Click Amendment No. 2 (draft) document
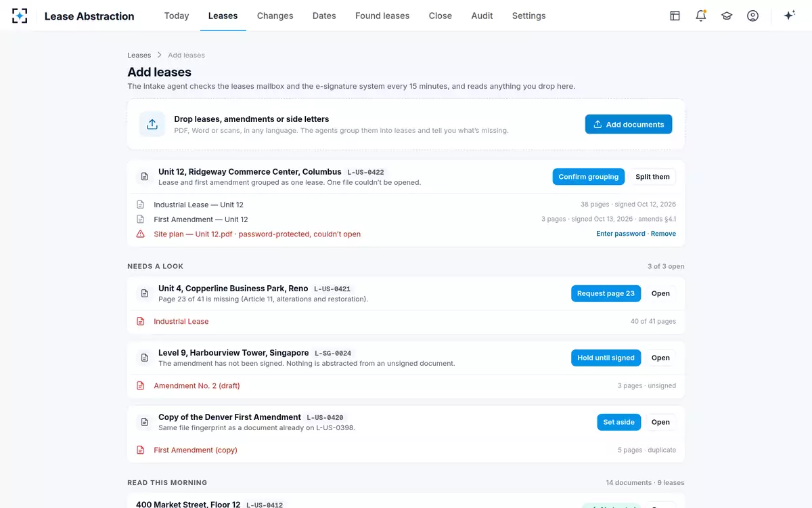The width and height of the screenshot is (812, 508). pyautogui.click(x=196, y=385)
